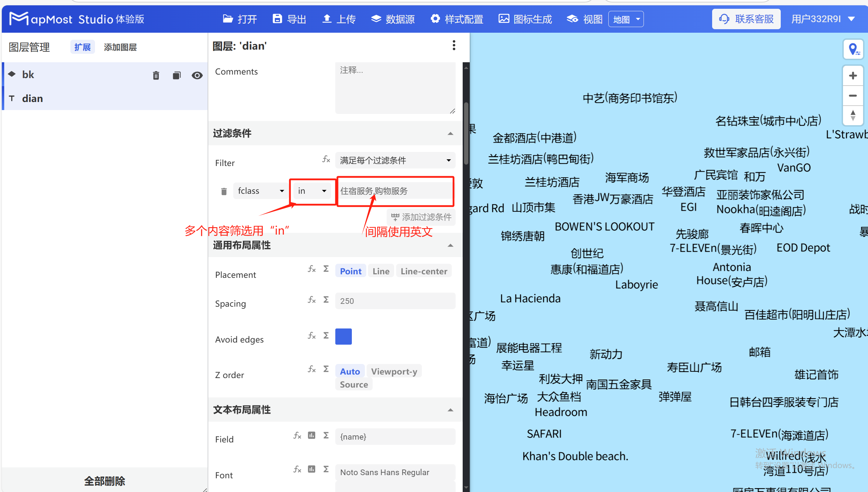The height and width of the screenshot is (492, 868).
Task: Hide the bk layer using the eye icon
Action: click(197, 75)
